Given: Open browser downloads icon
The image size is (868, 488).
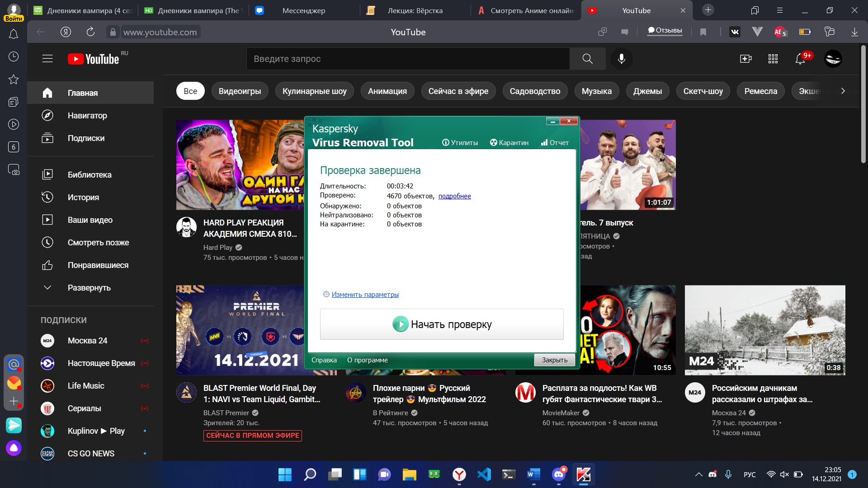Looking at the screenshot, I should pos(854,32).
